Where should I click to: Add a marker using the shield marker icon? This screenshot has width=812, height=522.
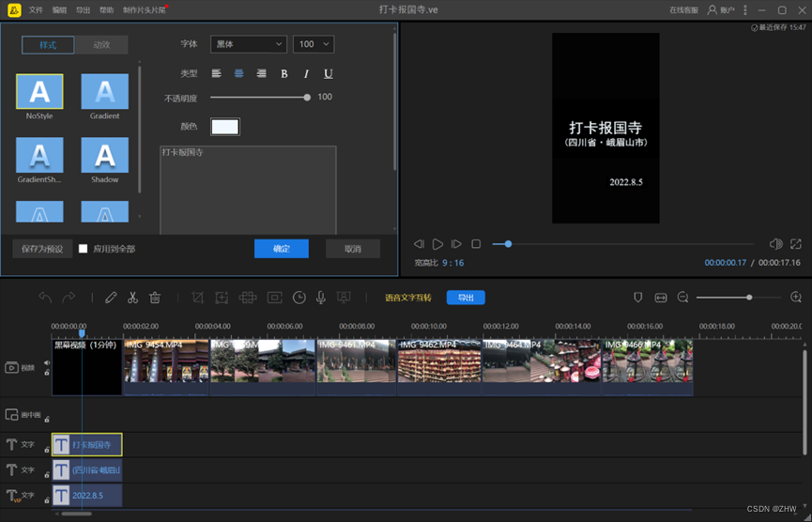638,298
